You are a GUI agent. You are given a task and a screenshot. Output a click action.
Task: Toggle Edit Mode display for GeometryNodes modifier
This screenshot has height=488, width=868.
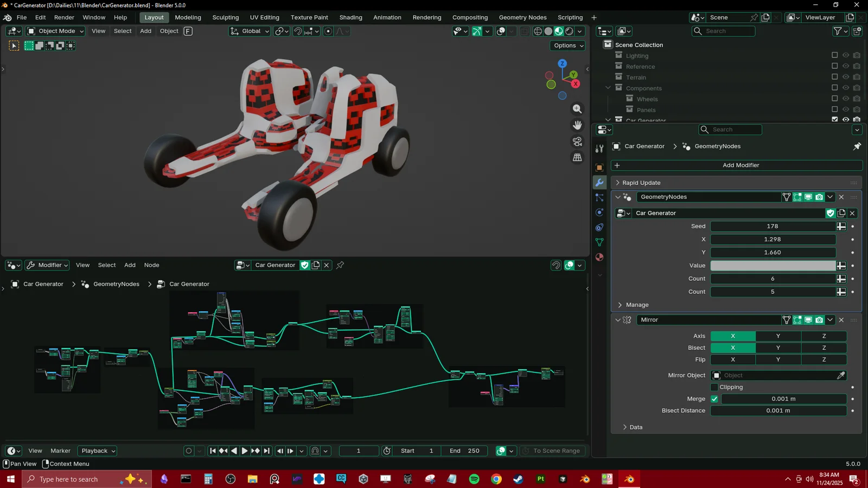tap(797, 197)
